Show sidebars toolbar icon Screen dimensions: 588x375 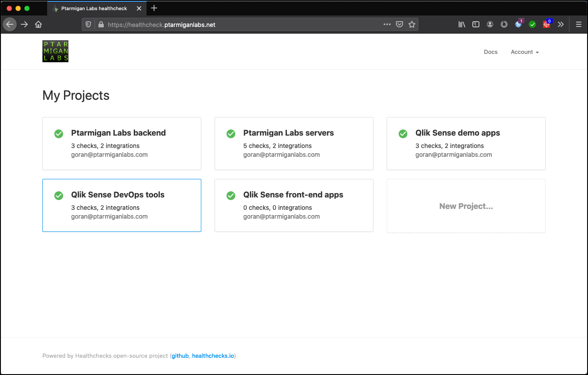476,24
